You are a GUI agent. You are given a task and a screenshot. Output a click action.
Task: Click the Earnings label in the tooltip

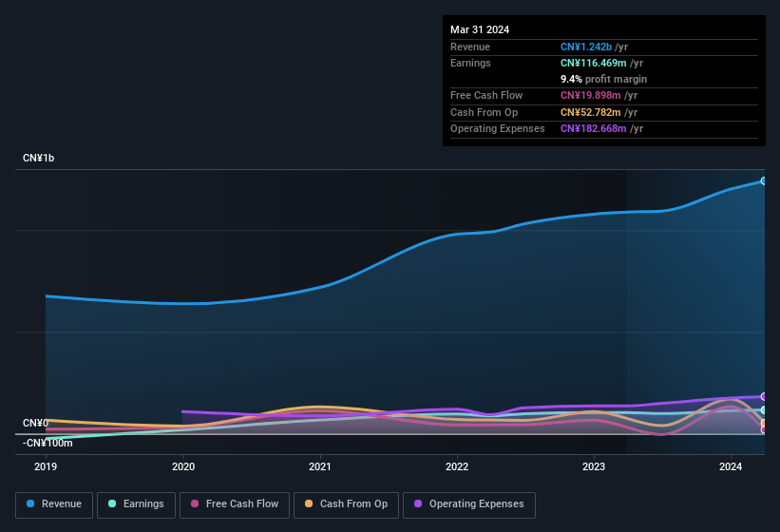pos(470,63)
